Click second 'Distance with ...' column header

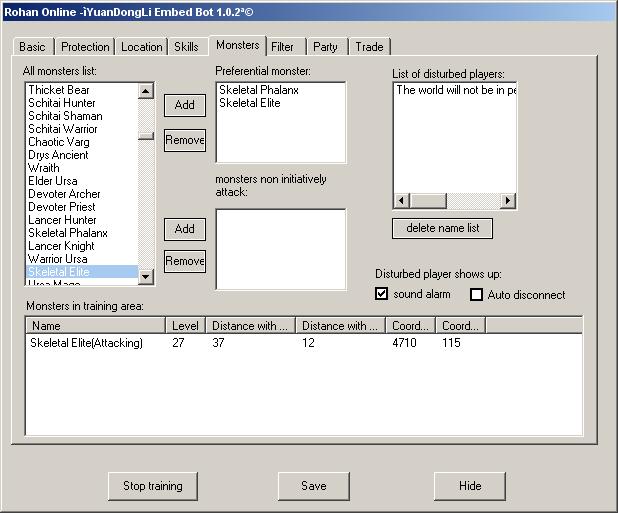pyautogui.click(x=340, y=326)
